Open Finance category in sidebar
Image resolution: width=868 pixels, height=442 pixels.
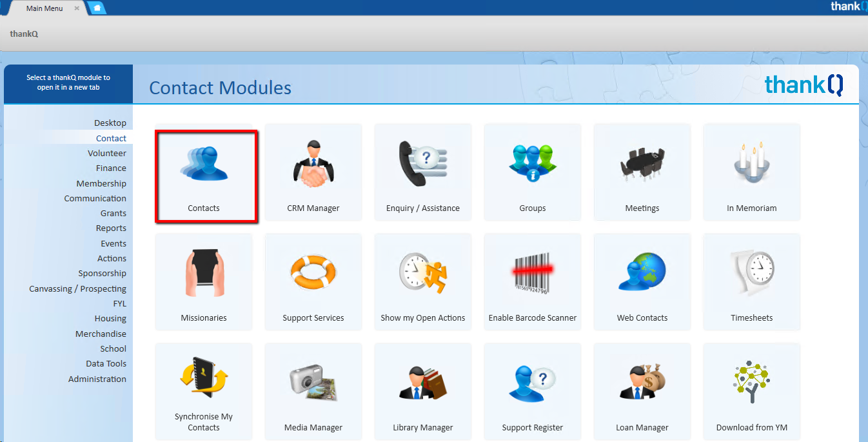(111, 168)
